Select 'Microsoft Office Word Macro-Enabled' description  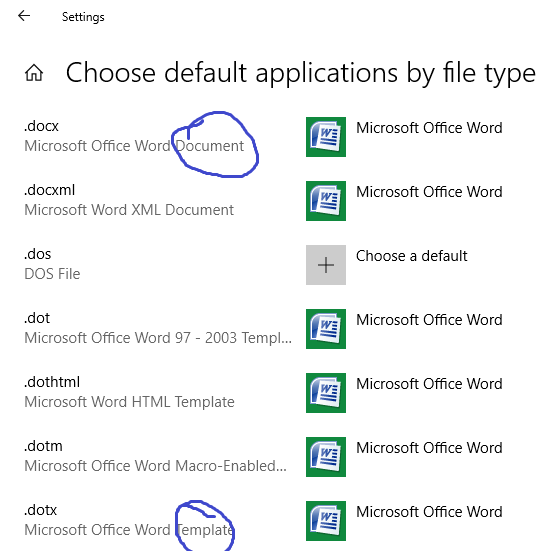156,466
